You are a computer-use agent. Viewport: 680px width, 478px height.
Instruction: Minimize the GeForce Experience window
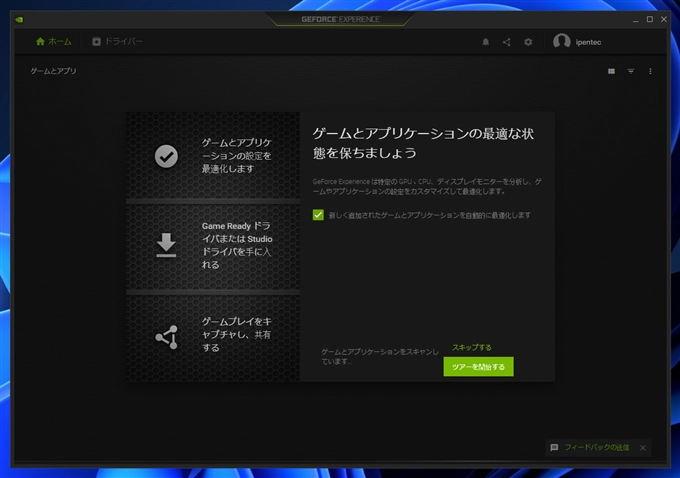(635, 20)
